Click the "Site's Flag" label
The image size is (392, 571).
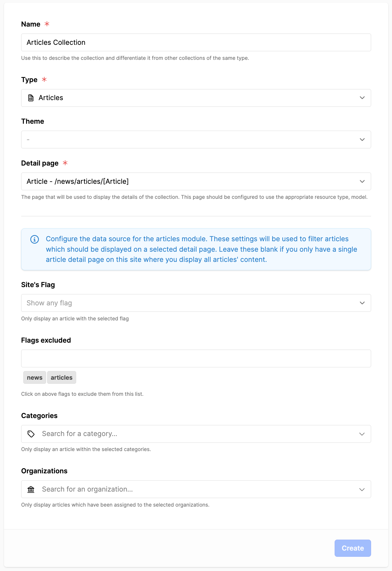click(x=38, y=285)
